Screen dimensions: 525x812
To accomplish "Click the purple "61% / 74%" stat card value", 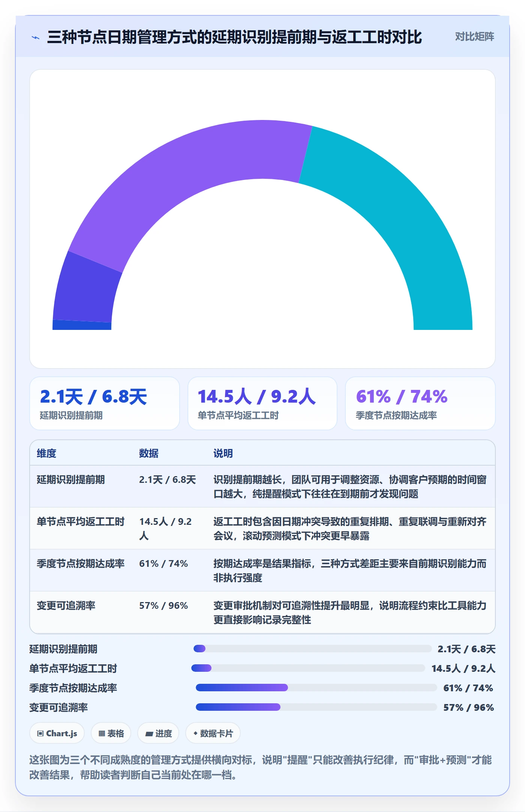I will [402, 397].
